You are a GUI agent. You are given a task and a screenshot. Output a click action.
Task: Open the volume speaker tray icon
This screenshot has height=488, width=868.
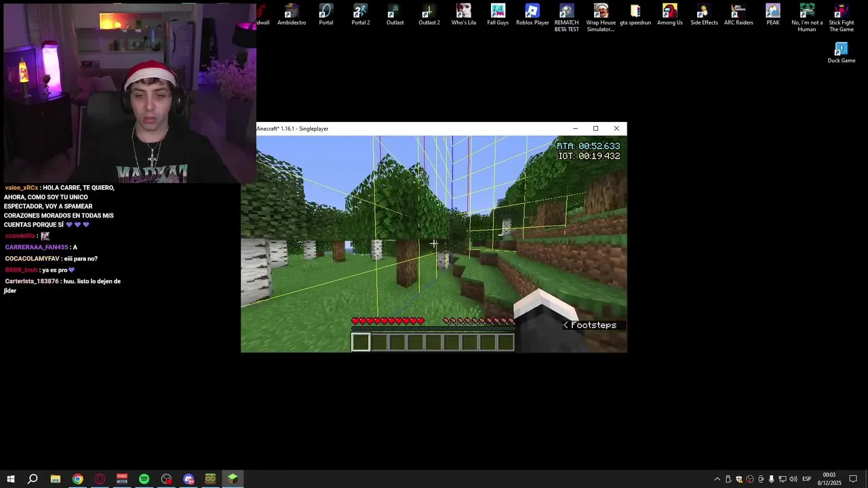pos(793,479)
